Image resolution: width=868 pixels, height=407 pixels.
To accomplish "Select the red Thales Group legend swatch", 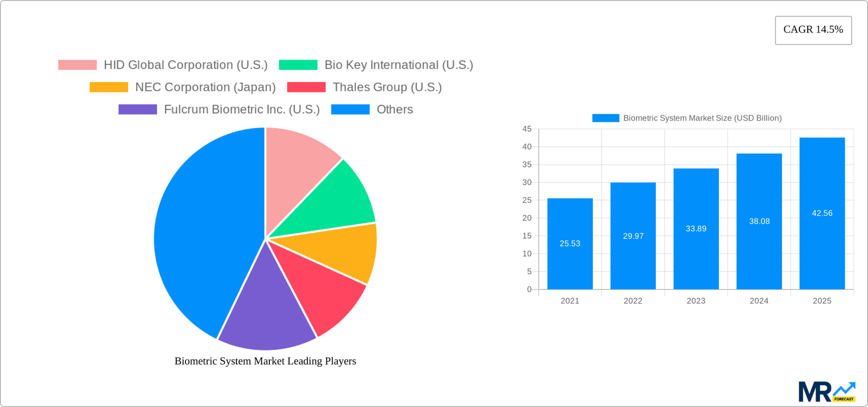I will pyautogui.click(x=307, y=87).
